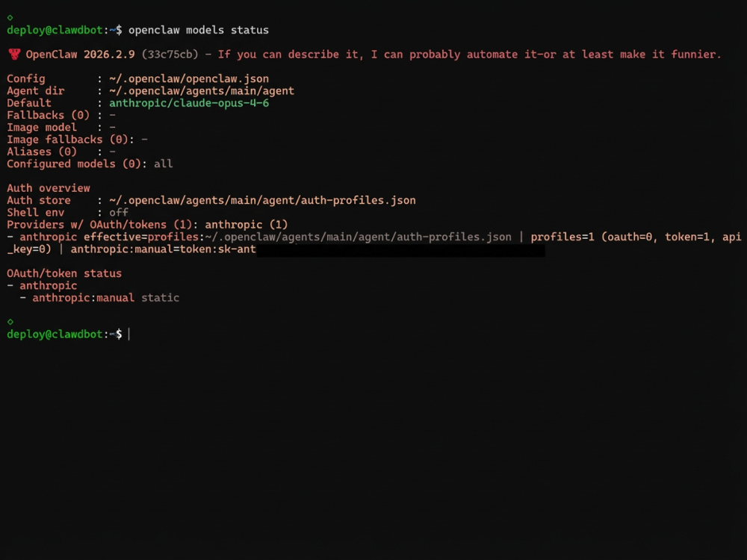Click 'all' next to Configured models
The width and height of the screenshot is (747, 560).
point(164,164)
